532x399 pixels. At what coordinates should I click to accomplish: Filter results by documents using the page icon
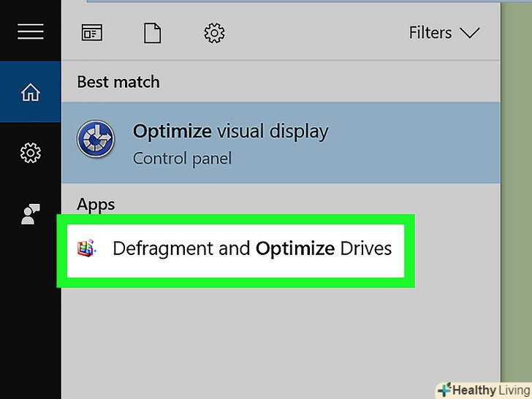tap(153, 32)
